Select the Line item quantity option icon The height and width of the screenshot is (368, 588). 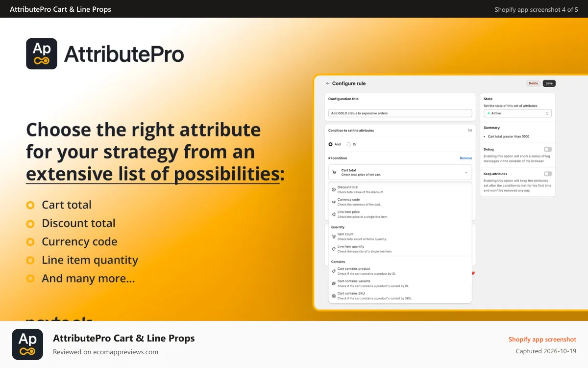[334, 249]
